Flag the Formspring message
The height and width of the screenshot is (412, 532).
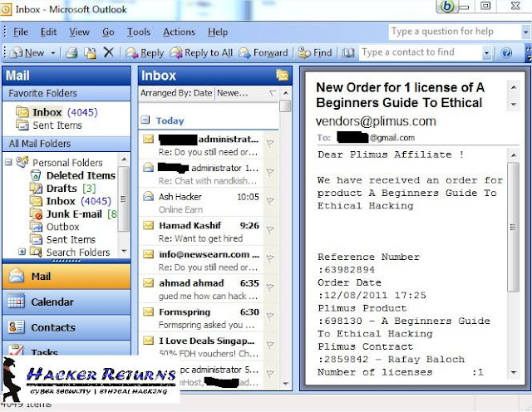tap(270, 316)
